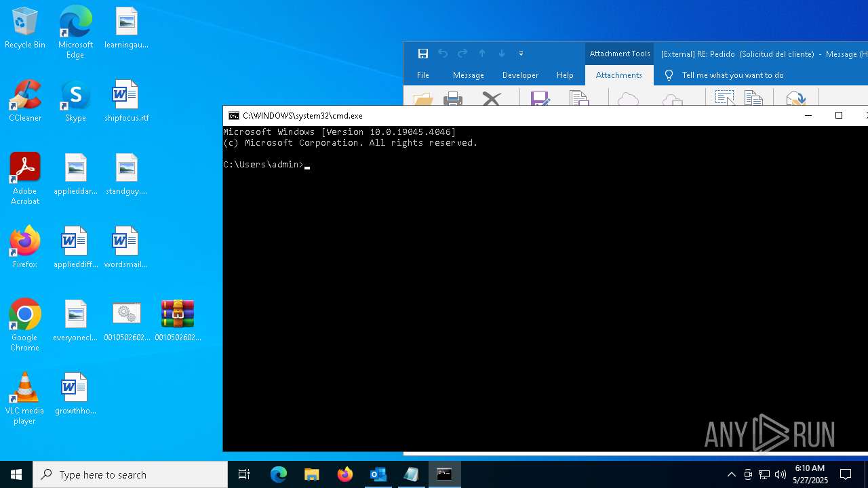Viewport: 868px width, 488px height.
Task: Open the Windows Start menu
Action: pyautogui.click(x=16, y=474)
